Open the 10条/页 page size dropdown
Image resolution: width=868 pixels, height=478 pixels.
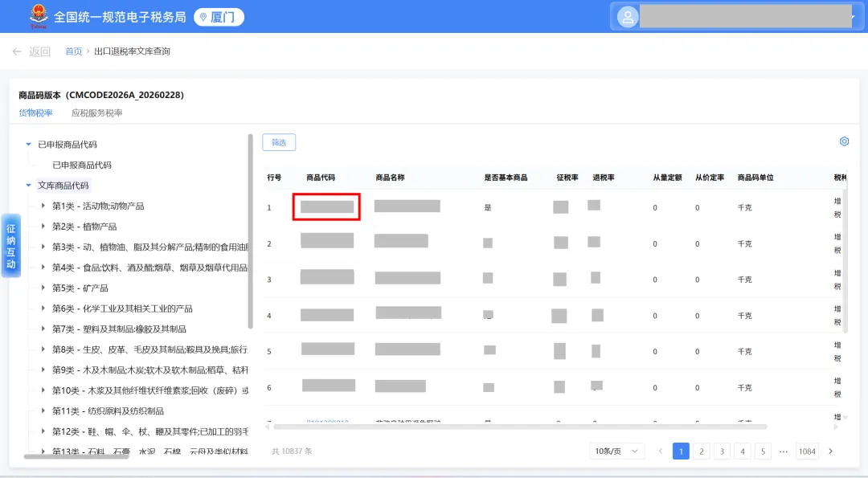pos(616,451)
